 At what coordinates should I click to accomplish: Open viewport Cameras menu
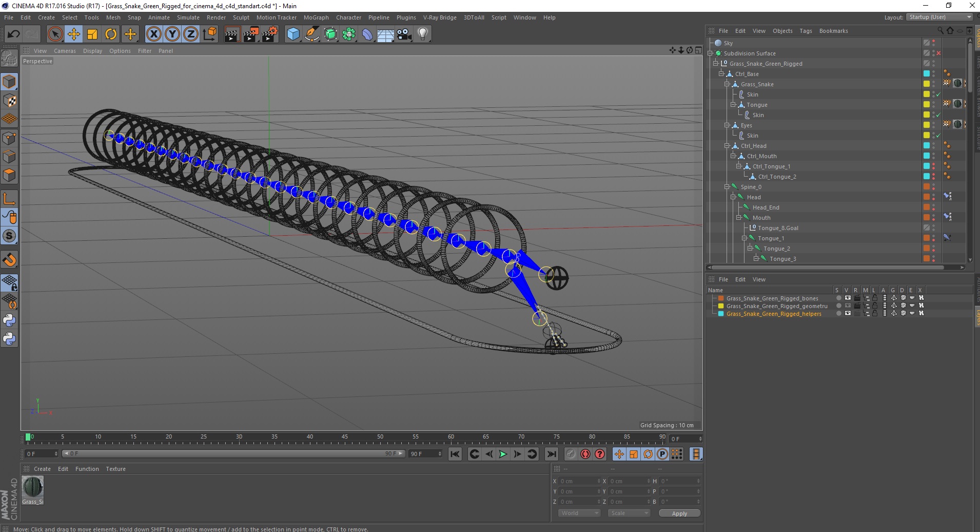(65, 51)
